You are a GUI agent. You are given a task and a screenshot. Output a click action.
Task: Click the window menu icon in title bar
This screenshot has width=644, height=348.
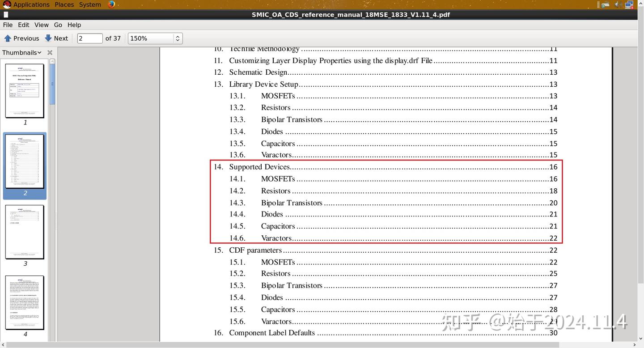coord(6,15)
